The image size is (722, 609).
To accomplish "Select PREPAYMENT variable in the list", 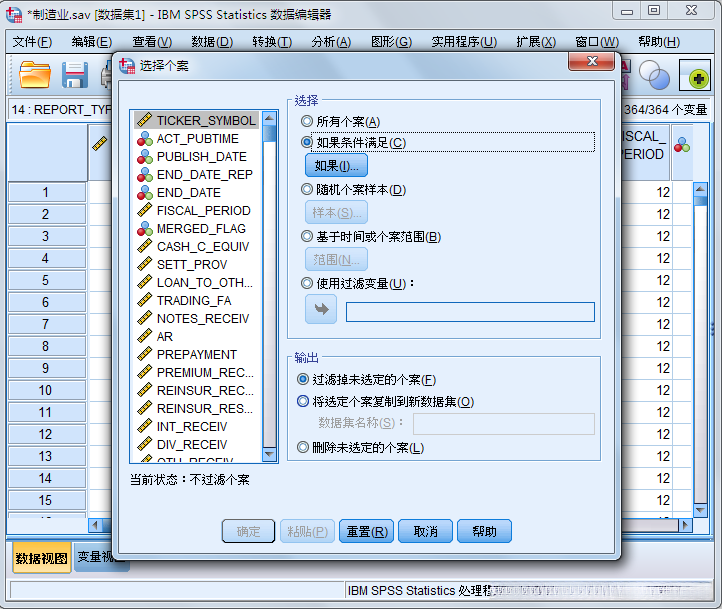I will (x=197, y=354).
